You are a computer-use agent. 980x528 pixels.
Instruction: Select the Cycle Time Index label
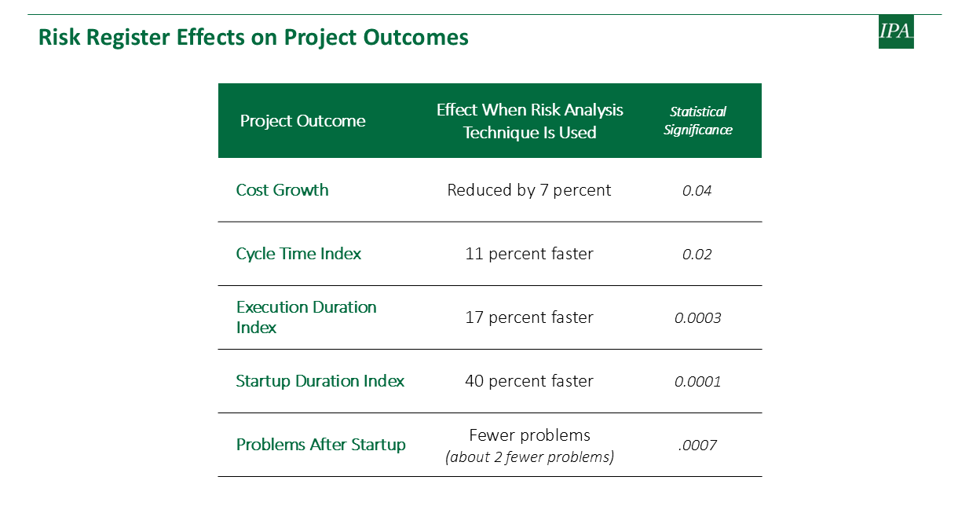[299, 254]
